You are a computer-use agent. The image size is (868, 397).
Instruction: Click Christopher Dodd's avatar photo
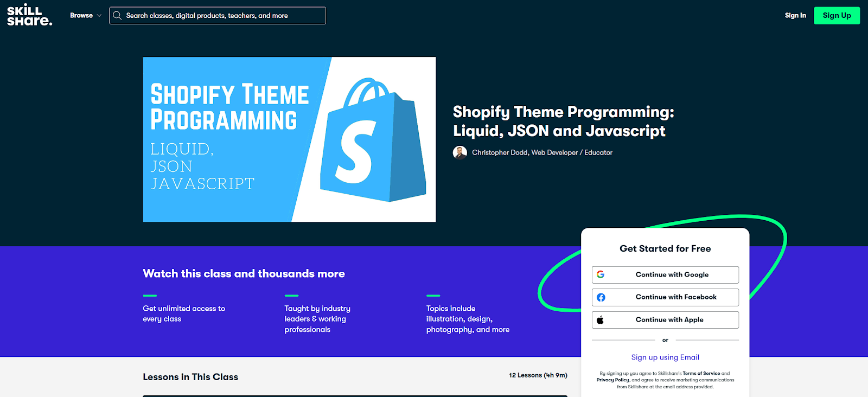point(460,153)
